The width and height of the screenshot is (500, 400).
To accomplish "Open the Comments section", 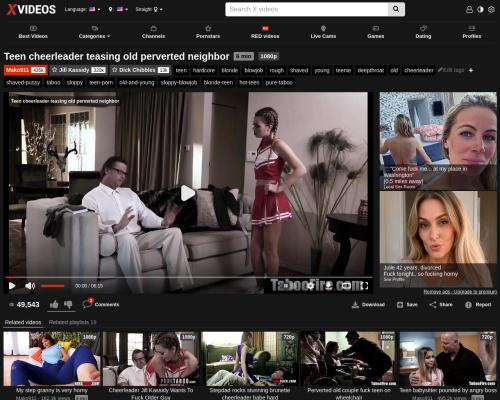I will pyautogui.click(x=101, y=304).
